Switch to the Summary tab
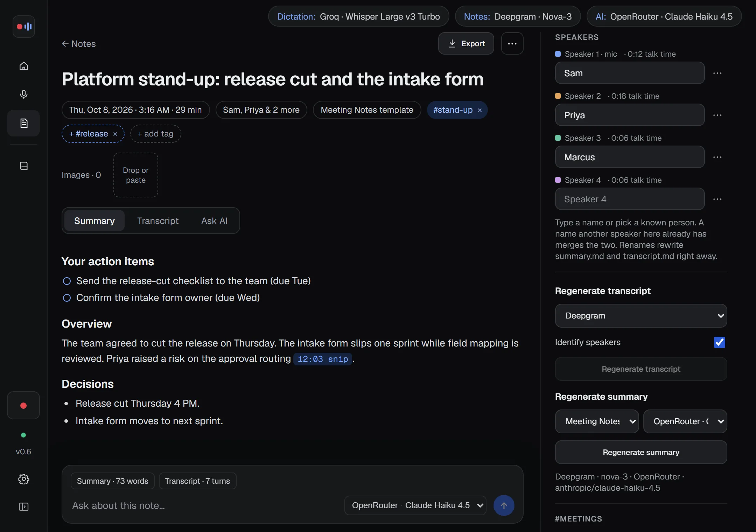The height and width of the screenshot is (532, 756). (94, 221)
